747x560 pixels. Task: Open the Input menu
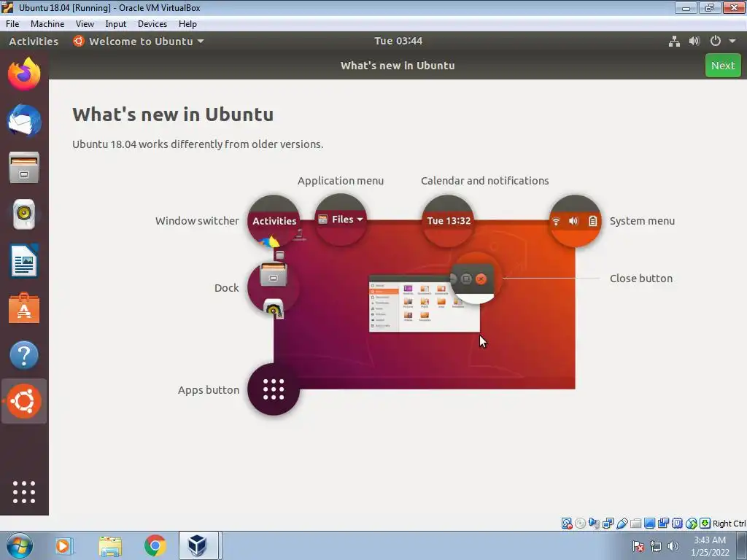116,24
